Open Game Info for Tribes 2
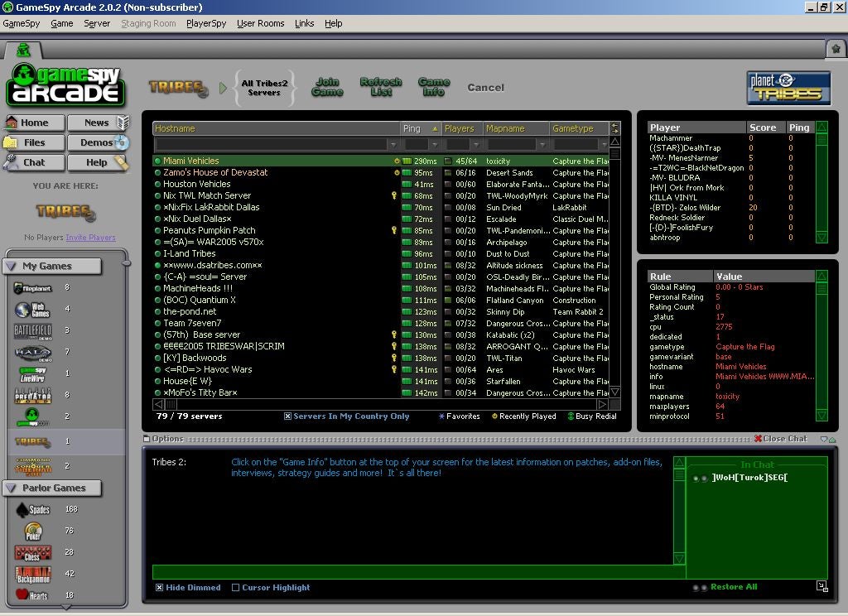848x616 pixels. coord(434,87)
